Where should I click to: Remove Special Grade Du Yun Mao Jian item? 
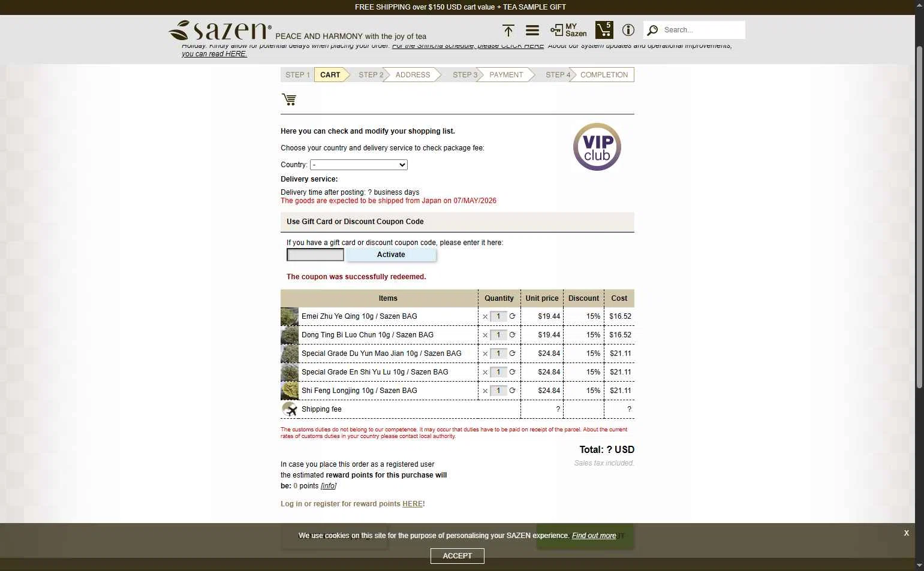(x=485, y=354)
